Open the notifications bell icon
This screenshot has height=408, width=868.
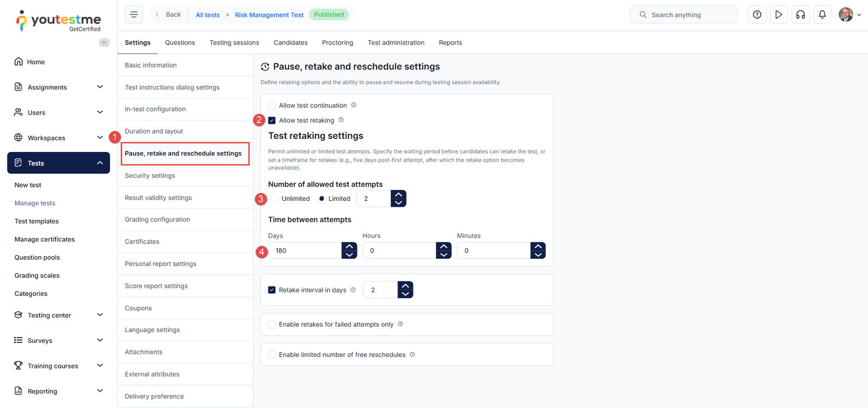click(x=822, y=15)
